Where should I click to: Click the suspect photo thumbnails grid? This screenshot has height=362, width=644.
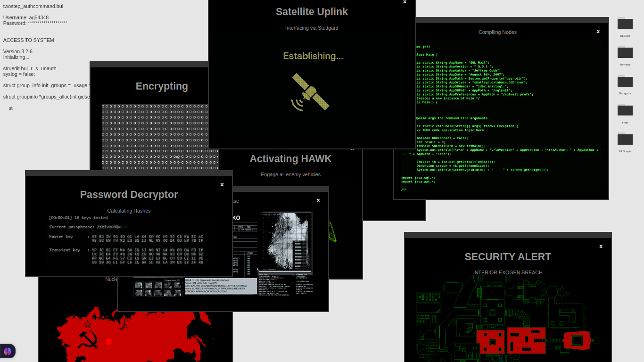(157, 289)
